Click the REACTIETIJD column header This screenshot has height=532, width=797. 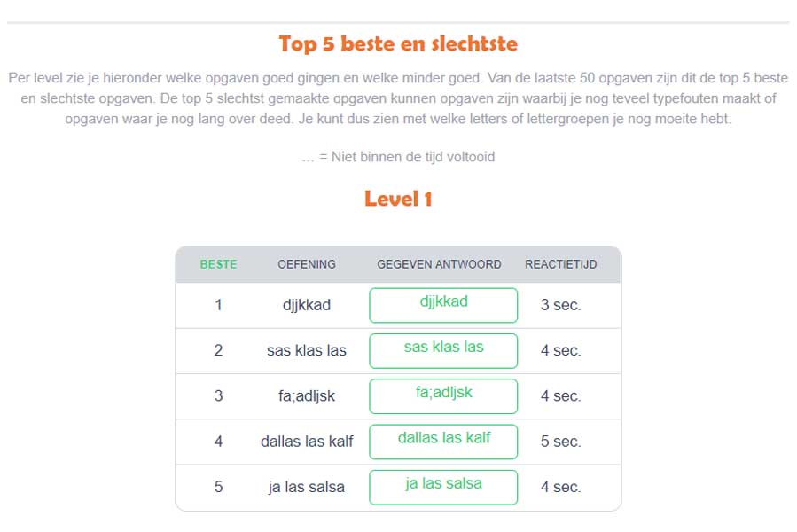[561, 264]
